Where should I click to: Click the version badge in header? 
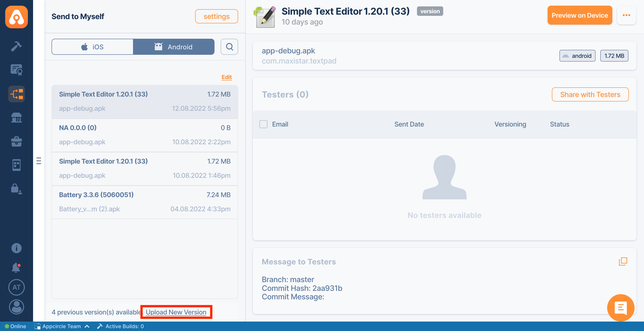[x=430, y=11]
